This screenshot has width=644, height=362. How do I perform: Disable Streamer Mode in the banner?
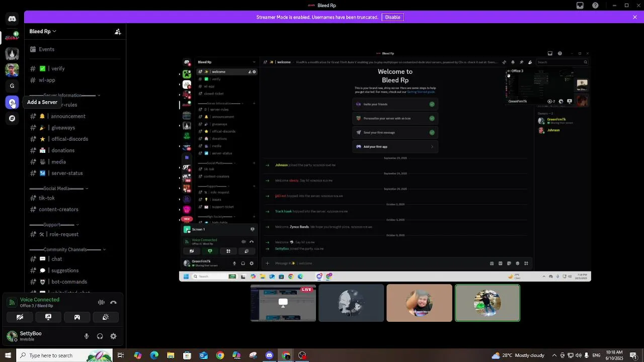tap(392, 17)
